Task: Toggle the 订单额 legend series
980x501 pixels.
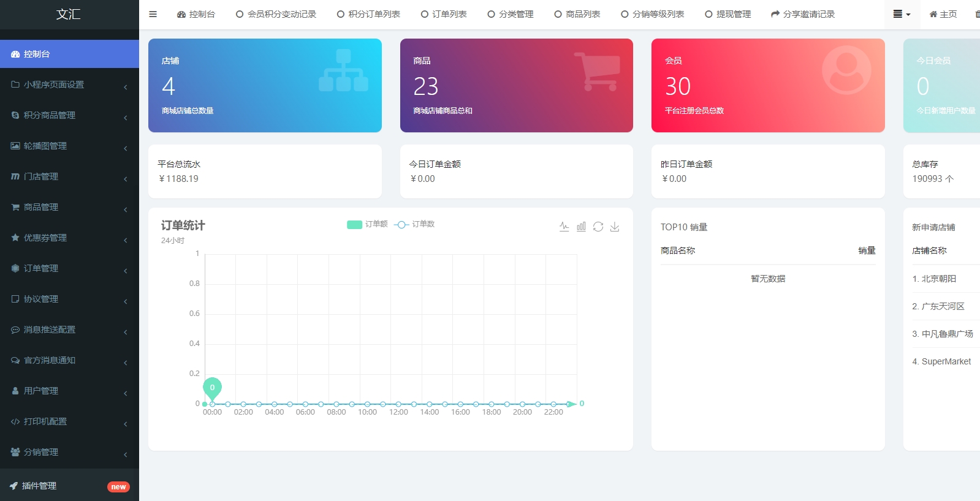Action: tap(367, 224)
